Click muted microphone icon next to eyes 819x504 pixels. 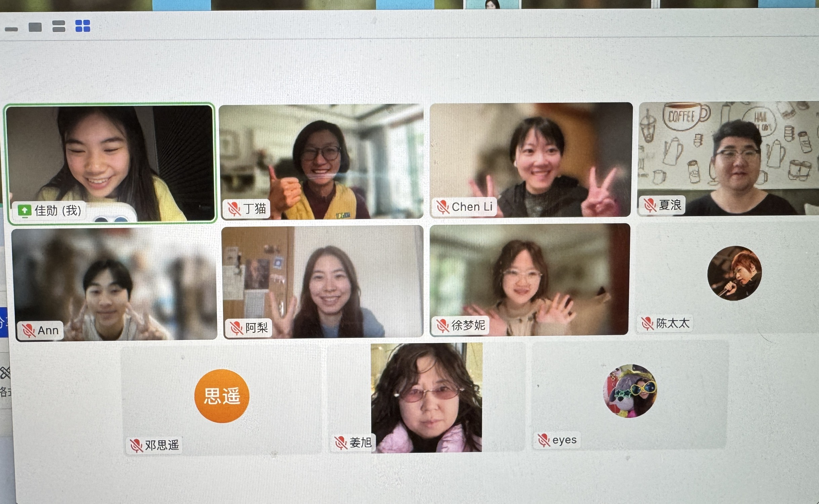(x=543, y=440)
